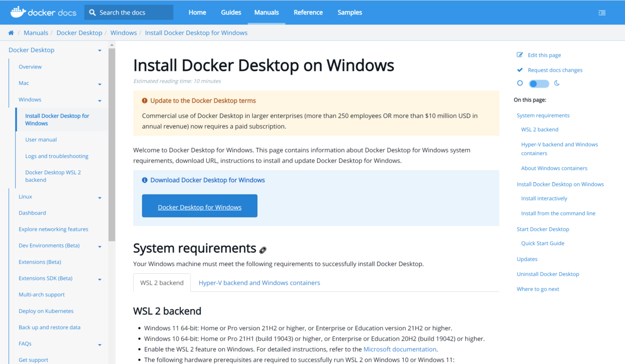
Task: Click Request docs changes link
Action: [555, 70]
